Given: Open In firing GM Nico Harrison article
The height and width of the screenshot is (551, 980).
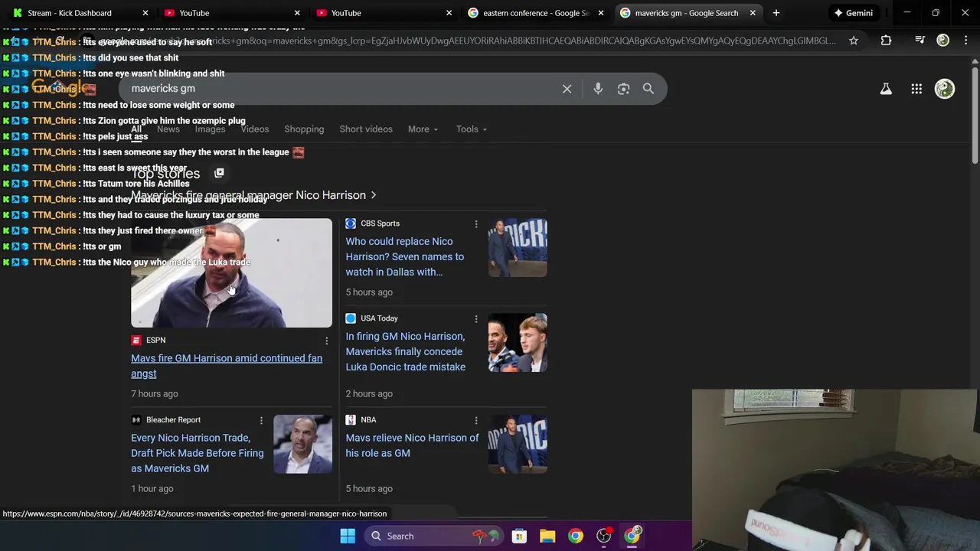Looking at the screenshot, I should pos(405,351).
